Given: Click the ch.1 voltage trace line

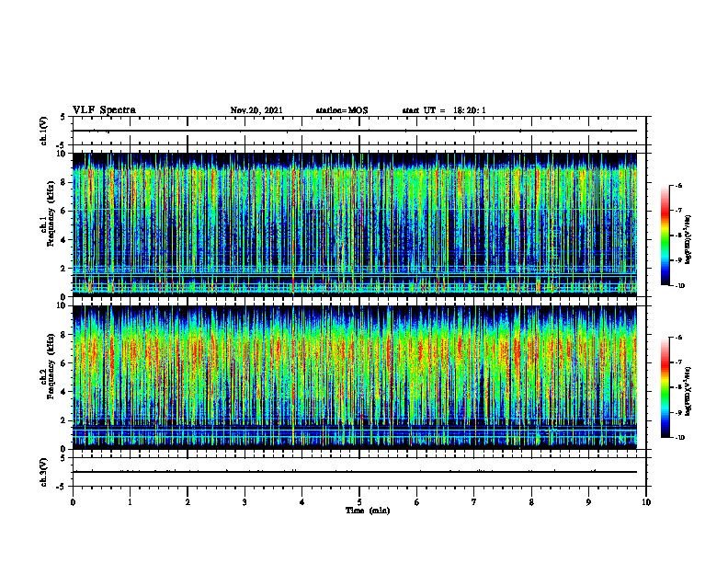Looking at the screenshot, I should [x=355, y=131].
